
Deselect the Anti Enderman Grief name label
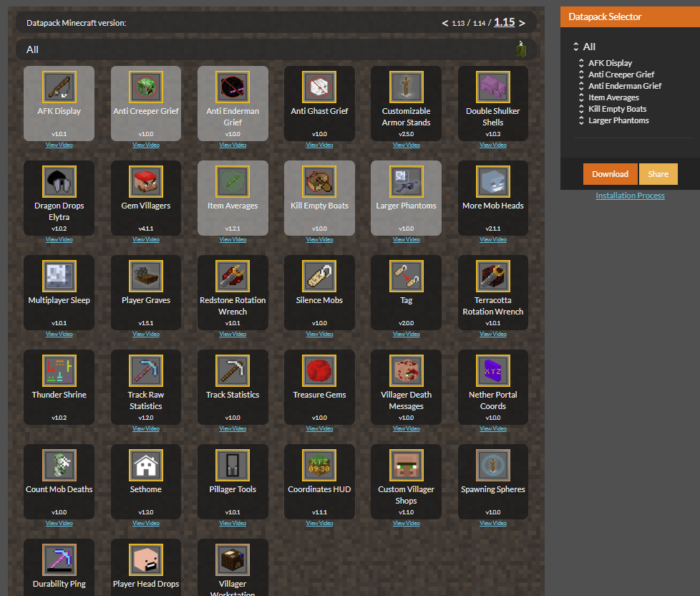(233, 117)
